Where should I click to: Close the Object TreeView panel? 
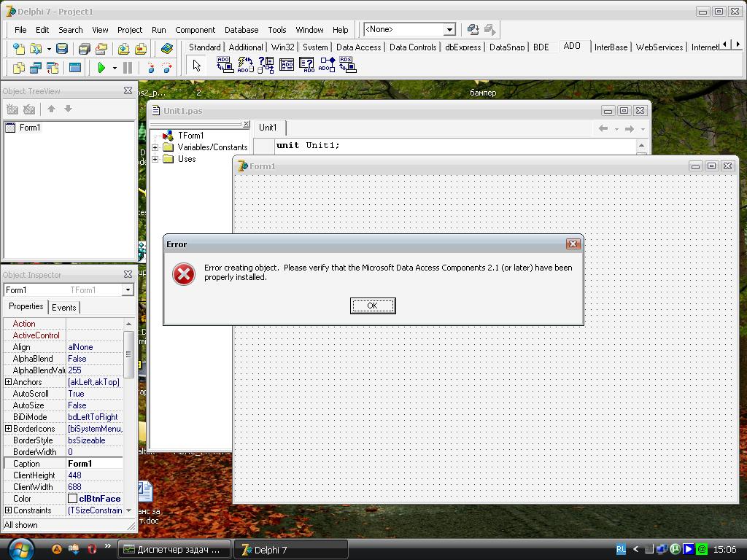pyautogui.click(x=128, y=90)
